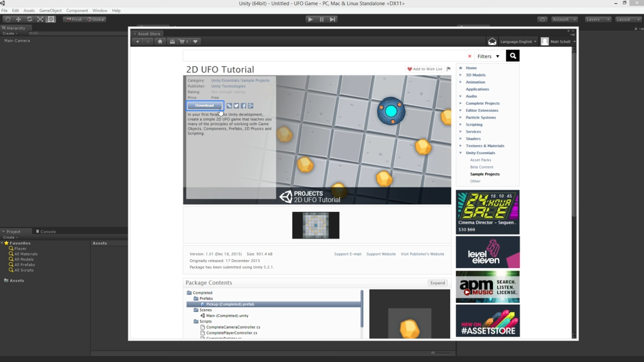Select Pickup (Completed).prefab in package list
Viewport: 644px width, 362px height.
(273, 304)
